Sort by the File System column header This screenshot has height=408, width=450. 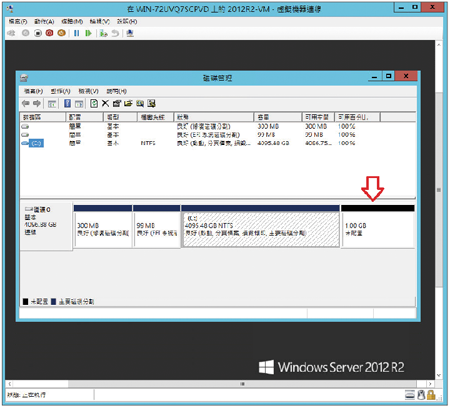click(156, 117)
